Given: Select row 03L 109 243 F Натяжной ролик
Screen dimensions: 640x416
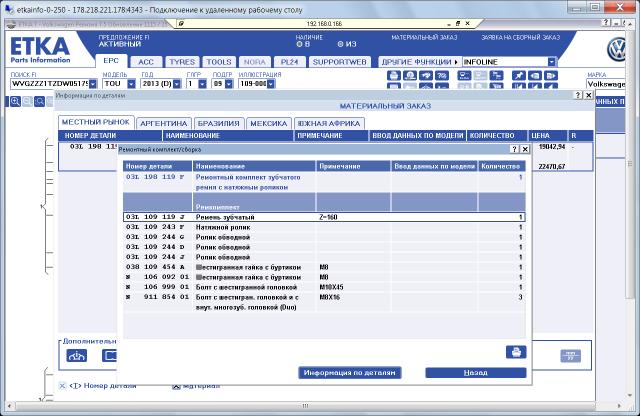Looking at the screenshot, I should (324, 227).
